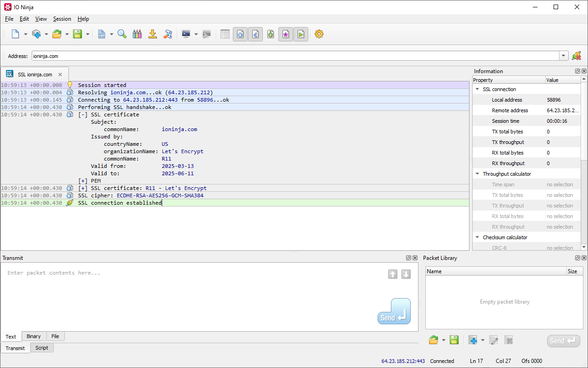Select the SSL ioninja.com session tab
This screenshot has height=368, width=588.
(x=35, y=74)
